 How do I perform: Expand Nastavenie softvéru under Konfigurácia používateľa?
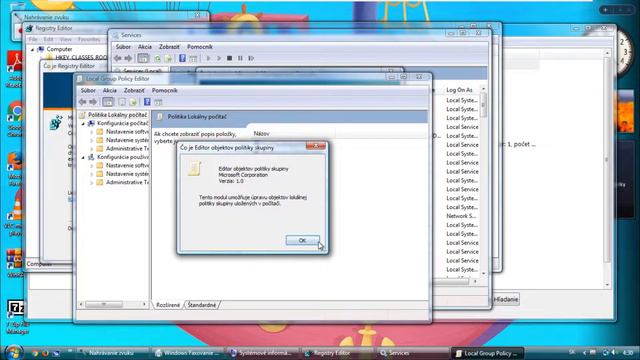[91, 165]
